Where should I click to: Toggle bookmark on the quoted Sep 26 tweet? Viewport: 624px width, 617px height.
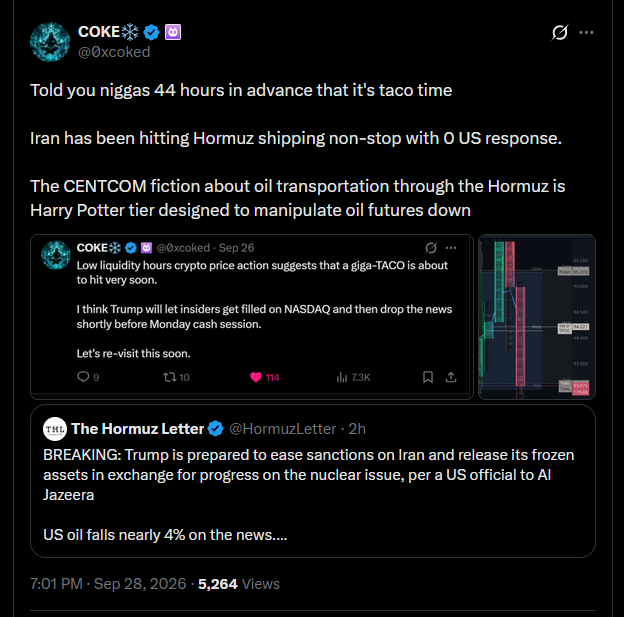point(428,377)
